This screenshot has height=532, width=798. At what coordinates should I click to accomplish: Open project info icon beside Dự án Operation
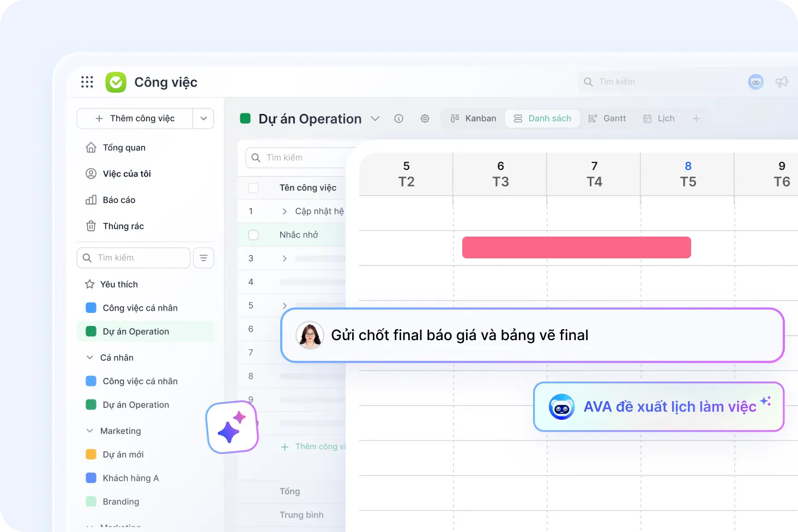tap(399, 118)
